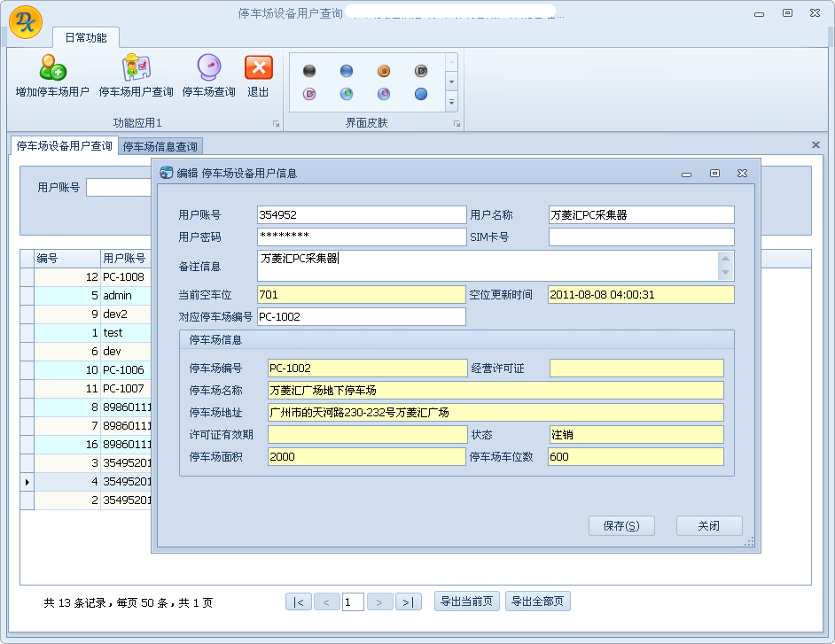
Task: Click the 用户账号 column header in grid
Action: (126, 259)
